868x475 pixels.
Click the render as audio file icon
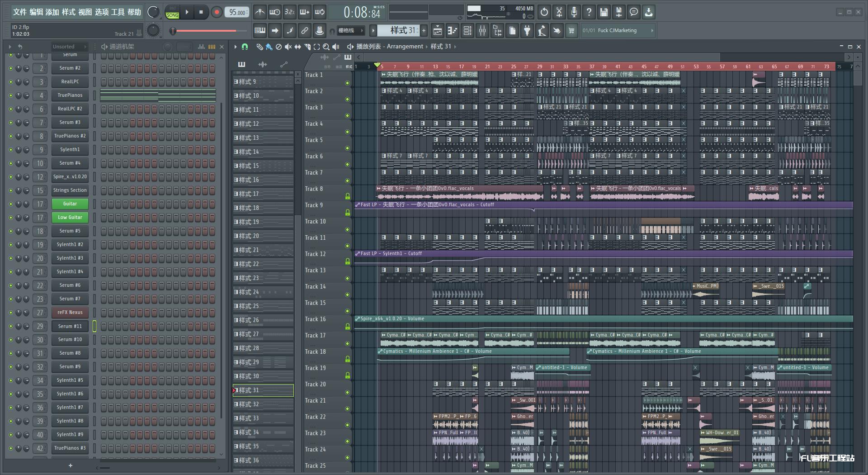(x=618, y=12)
